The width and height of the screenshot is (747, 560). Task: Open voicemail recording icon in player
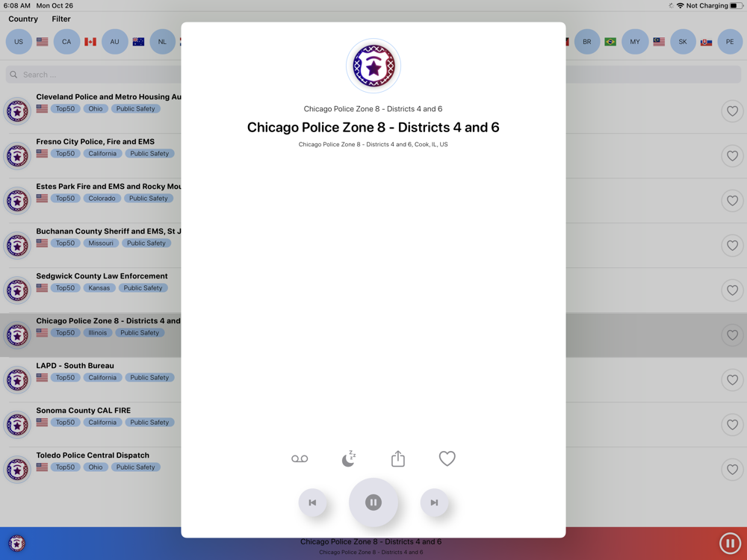tap(300, 458)
